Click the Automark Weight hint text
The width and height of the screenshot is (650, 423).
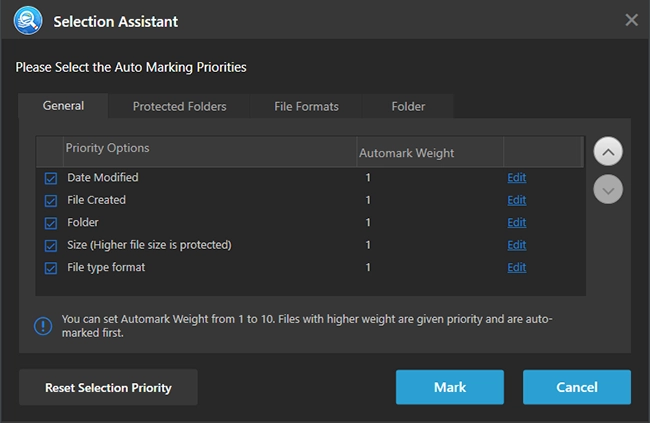click(x=307, y=326)
